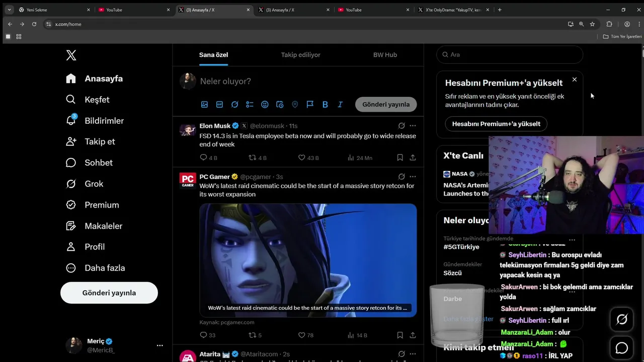Open emoji picker in composer
Image resolution: width=644 pixels, height=362 pixels.
pyautogui.click(x=265, y=105)
